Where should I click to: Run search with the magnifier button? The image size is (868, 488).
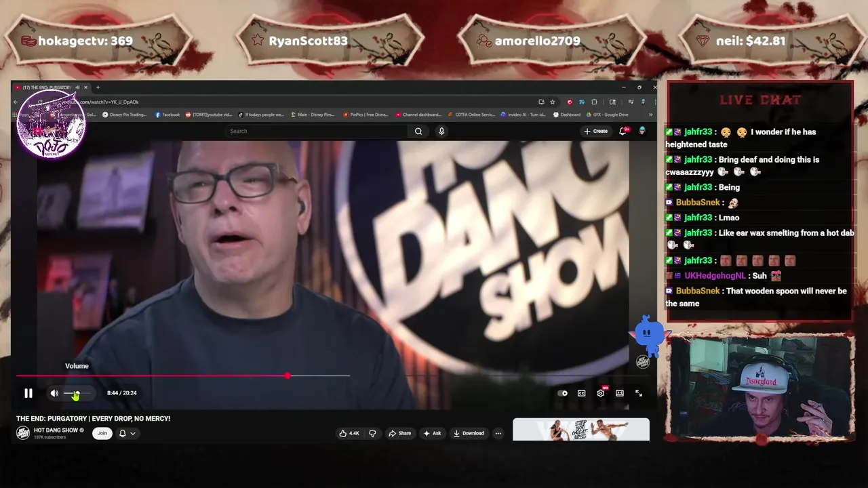[418, 131]
